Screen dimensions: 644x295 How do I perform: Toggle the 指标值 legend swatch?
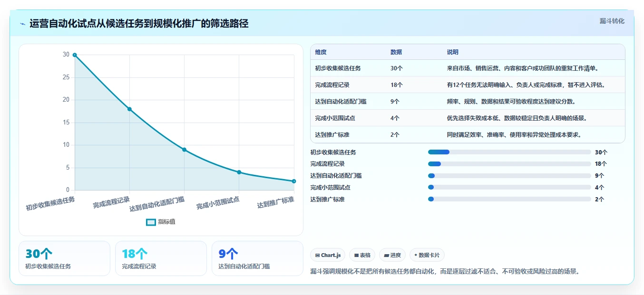click(x=151, y=222)
